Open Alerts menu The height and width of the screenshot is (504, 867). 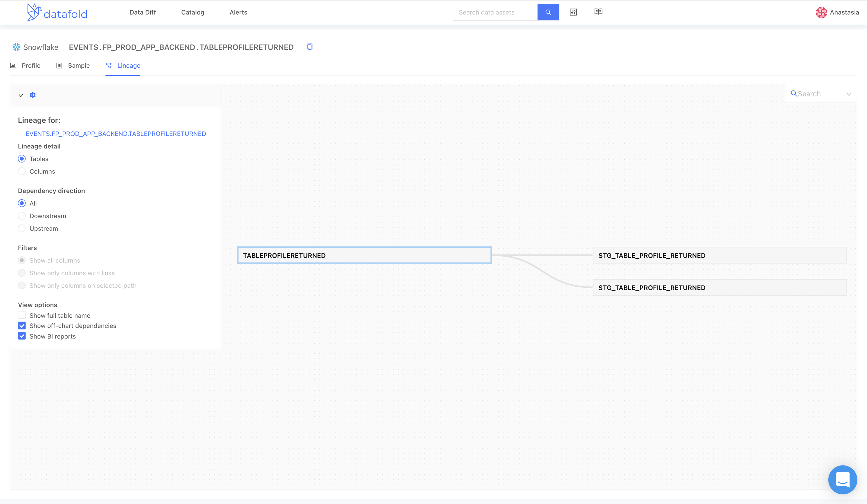[239, 12]
